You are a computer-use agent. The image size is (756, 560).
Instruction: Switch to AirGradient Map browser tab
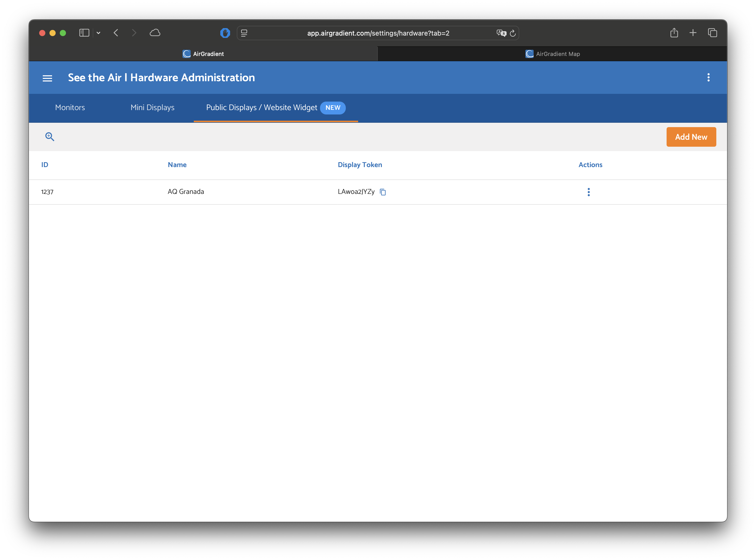(x=552, y=54)
